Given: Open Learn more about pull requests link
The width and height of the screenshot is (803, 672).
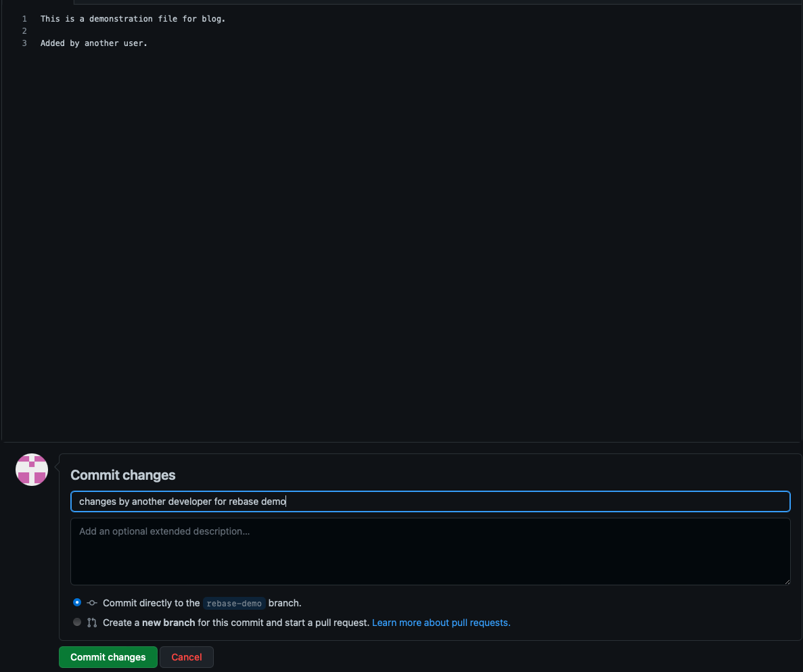Looking at the screenshot, I should 441,623.
